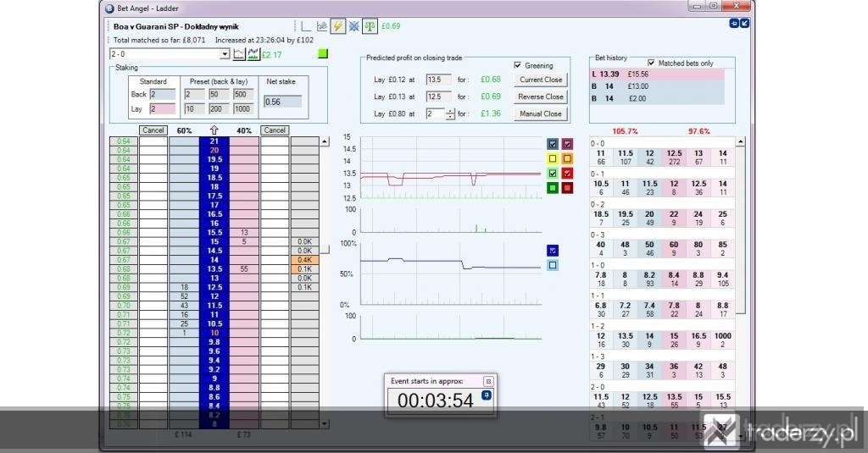
Task: Click the Net stake 0.56 field
Action: pos(283,102)
